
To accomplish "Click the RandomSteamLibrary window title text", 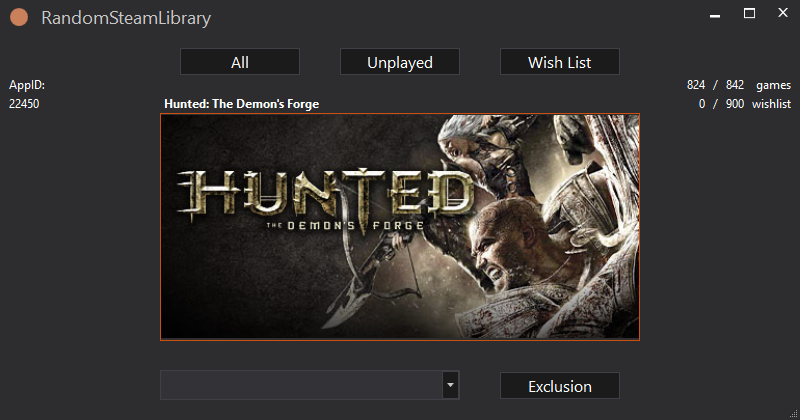I will click(126, 18).
